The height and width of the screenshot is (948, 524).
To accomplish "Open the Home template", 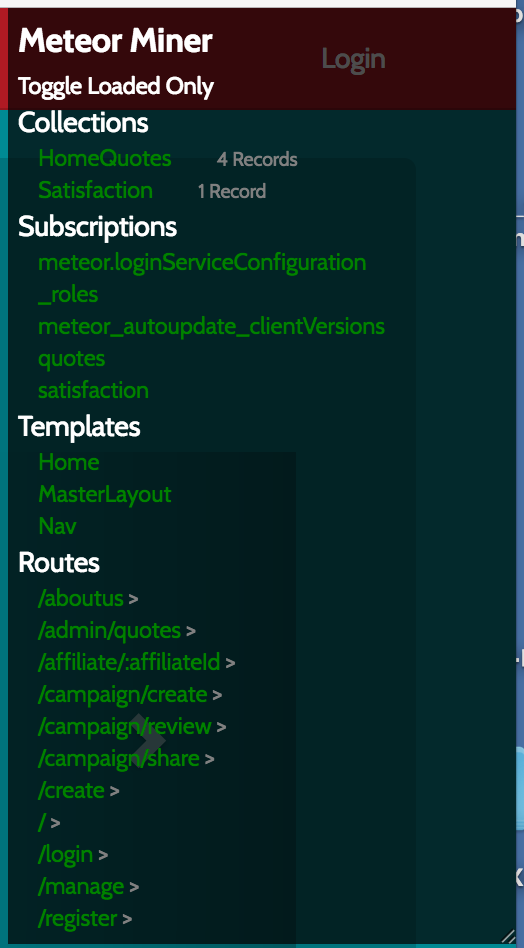I will pyautogui.click(x=68, y=463).
